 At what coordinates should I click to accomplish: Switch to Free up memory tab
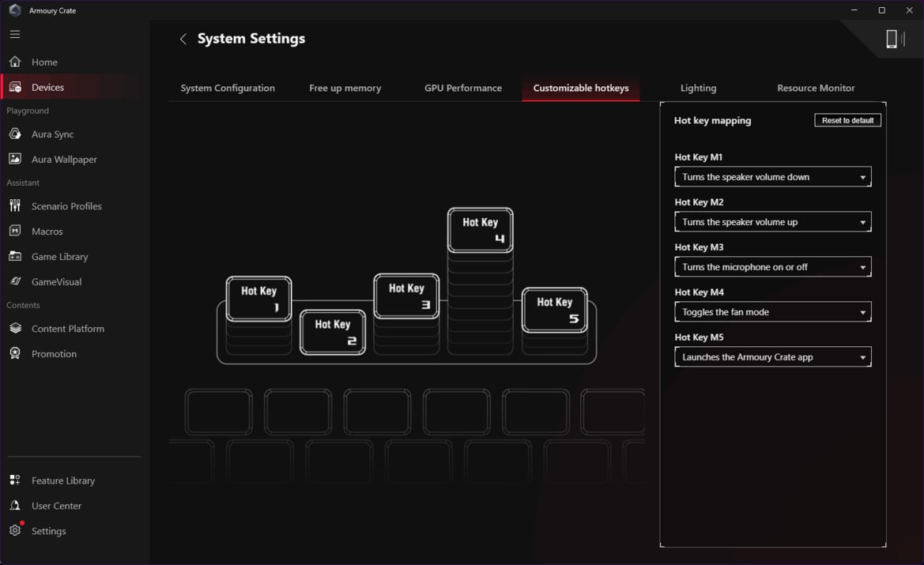[x=345, y=88]
